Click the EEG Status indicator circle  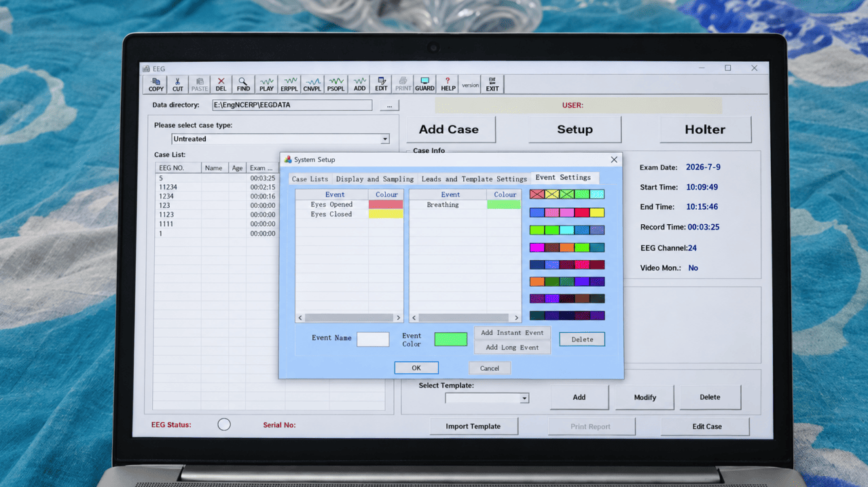224,425
